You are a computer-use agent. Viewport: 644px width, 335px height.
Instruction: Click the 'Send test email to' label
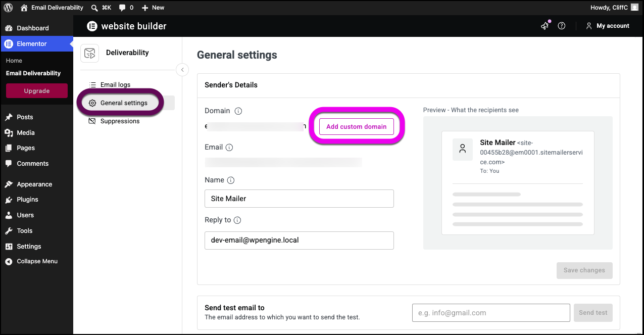click(234, 308)
